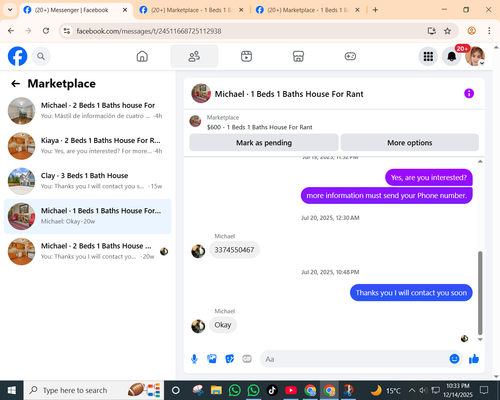Install app icon in address bar
The width and height of the screenshot is (500, 400).
pyautogui.click(x=432, y=31)
